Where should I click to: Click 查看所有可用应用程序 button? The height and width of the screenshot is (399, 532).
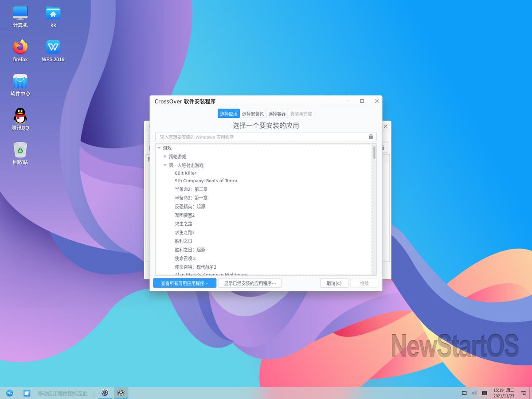coord(185,283)
